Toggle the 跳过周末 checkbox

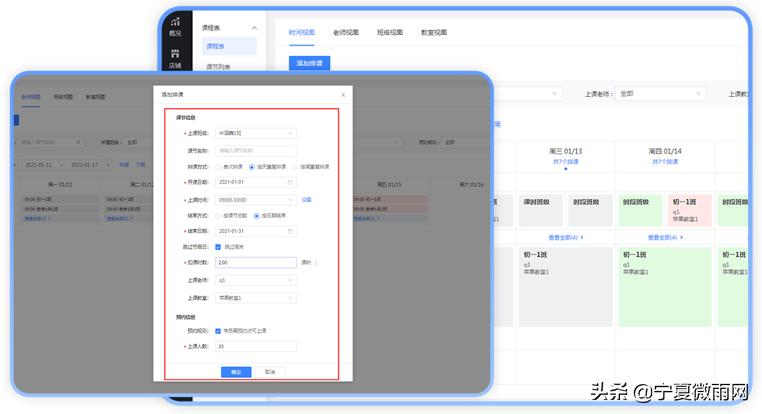218,247
